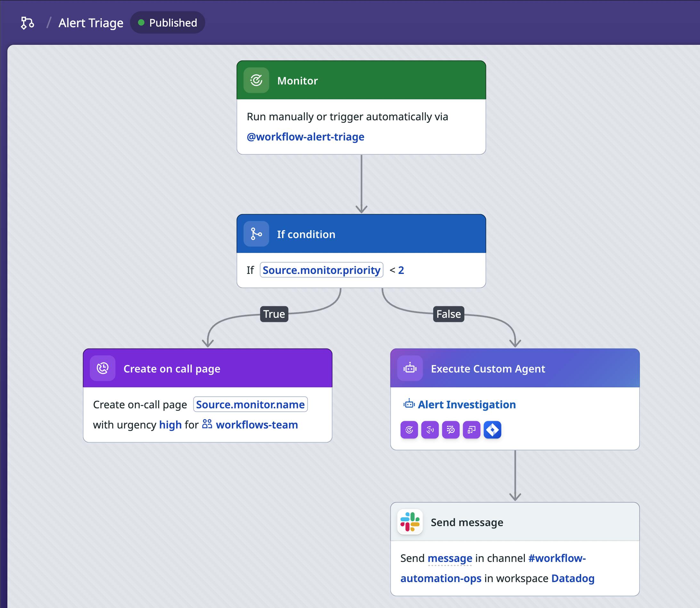The height and width of the screenshot is (608, 700).
Task: Expand the message placeholder in Send message step
Action: pyautogui.click(x=450, y=558)
